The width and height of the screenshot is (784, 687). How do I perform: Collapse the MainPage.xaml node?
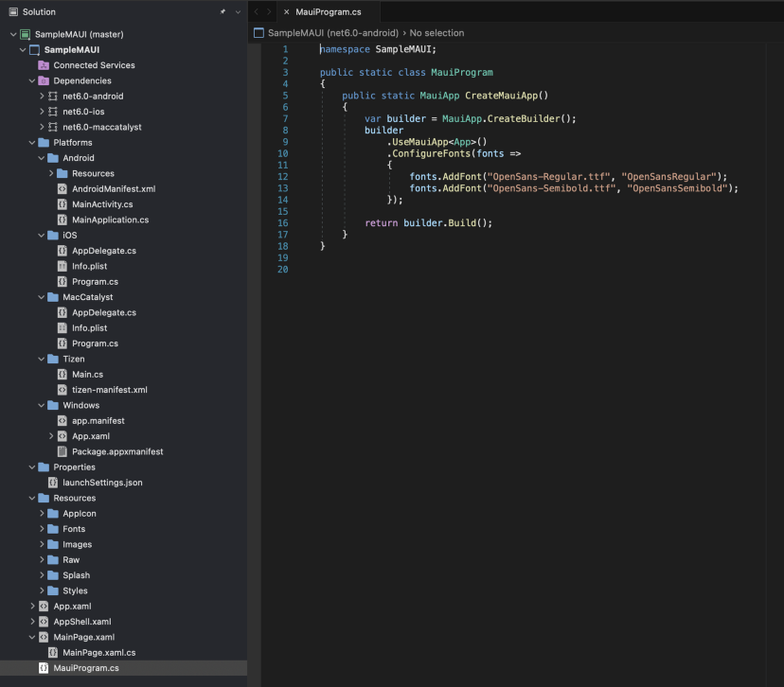(32, 637)
